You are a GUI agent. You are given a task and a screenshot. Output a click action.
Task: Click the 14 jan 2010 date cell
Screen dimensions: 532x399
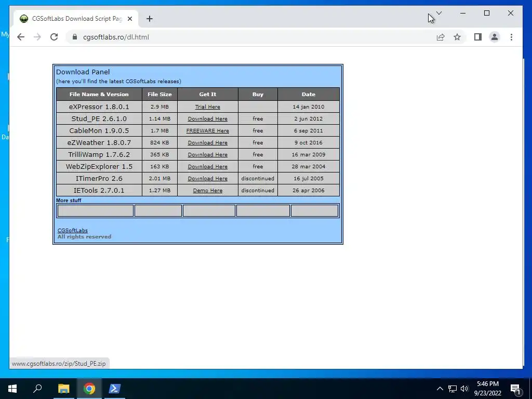pyautogui.click(x=309, y=107)
